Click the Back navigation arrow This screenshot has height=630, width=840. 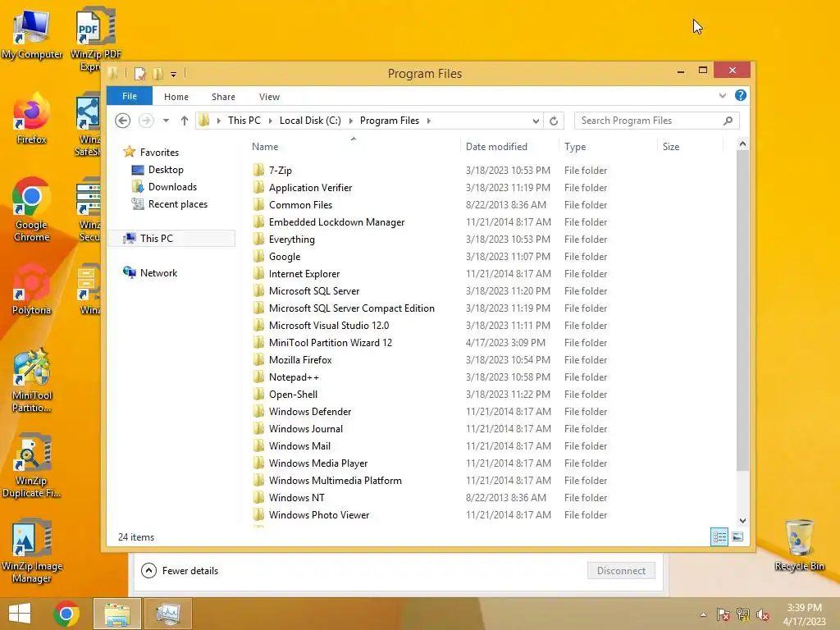tap(123, 121)
